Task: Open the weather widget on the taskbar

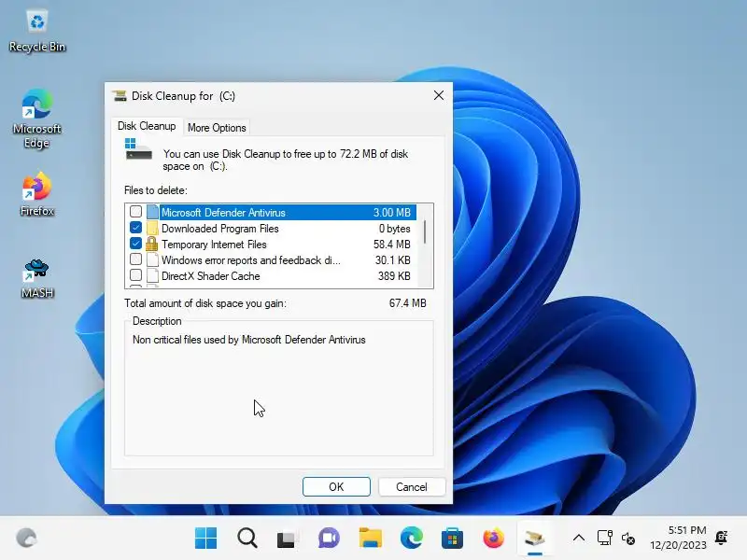Action: 27,539
